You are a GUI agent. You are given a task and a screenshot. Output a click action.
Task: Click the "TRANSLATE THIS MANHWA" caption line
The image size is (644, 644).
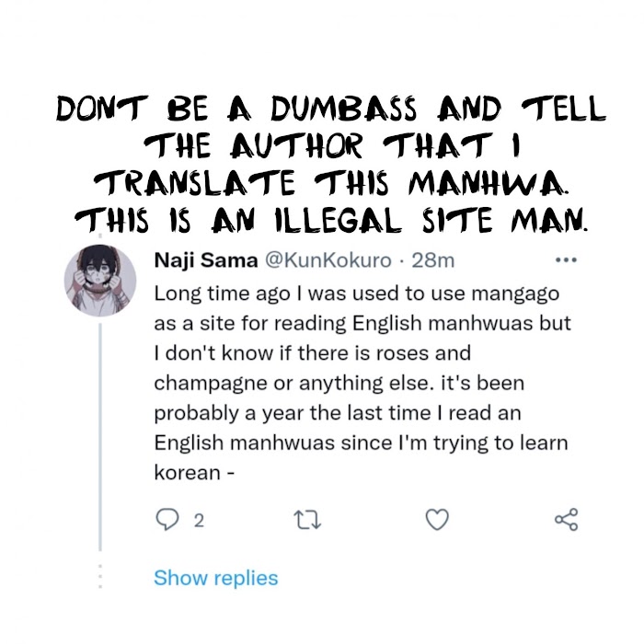coord(331,186)
